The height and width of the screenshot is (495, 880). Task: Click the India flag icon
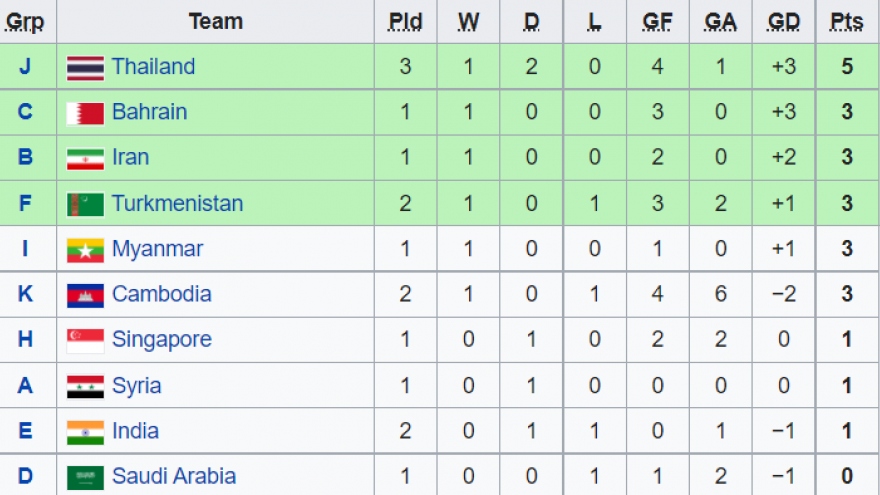click(85, 432)
